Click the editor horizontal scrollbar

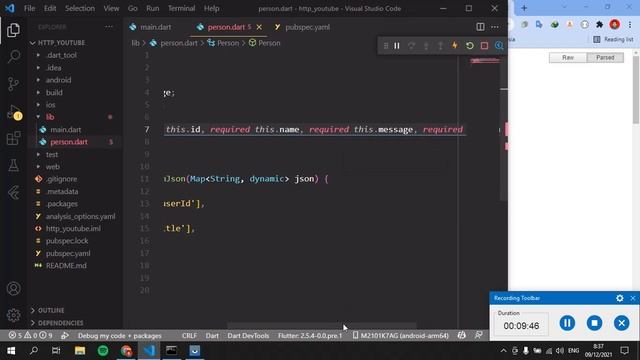[x=322, y=326]
